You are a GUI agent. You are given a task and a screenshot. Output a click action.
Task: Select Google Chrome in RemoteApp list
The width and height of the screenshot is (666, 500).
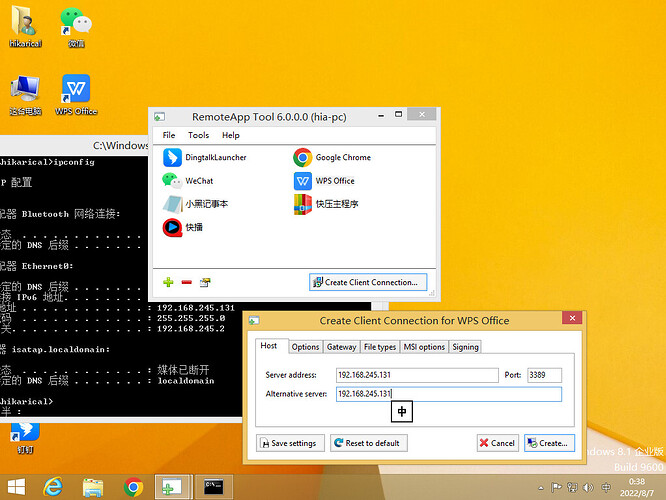tap(332, 158)
